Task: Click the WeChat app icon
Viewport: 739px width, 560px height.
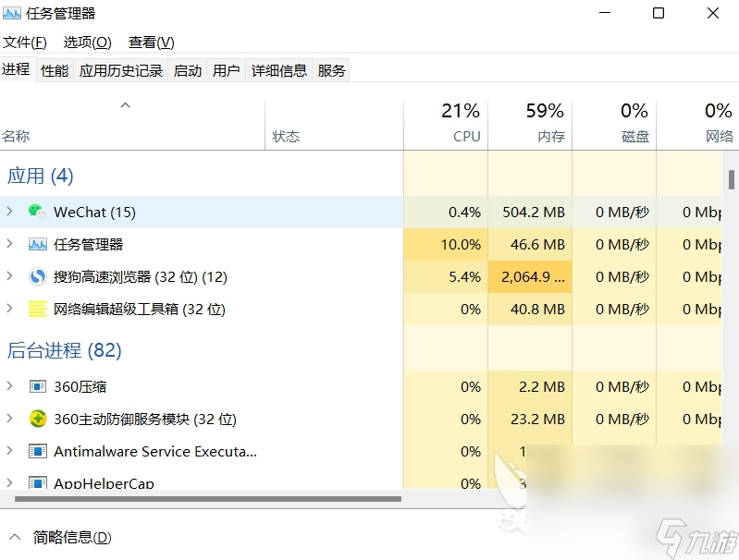Action: (37, 212)
